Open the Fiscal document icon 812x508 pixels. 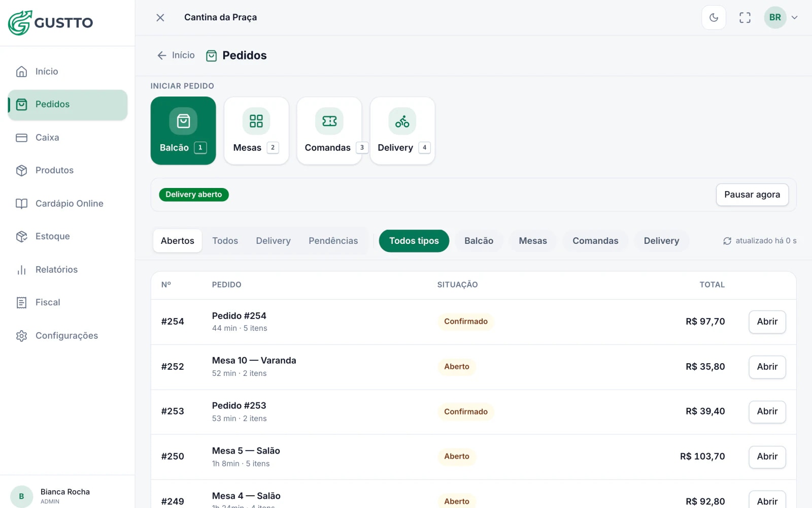(21, 303)
